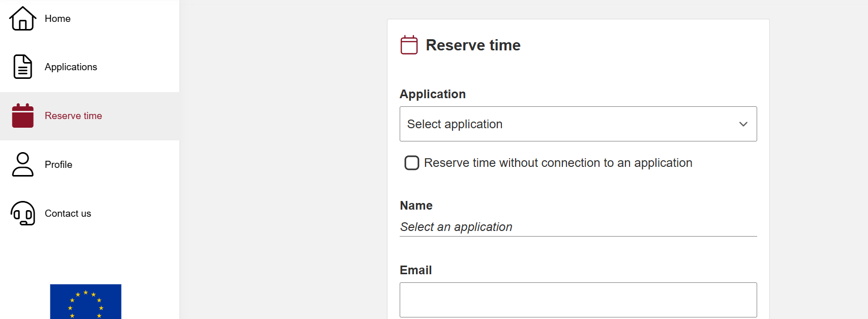Viewport: 868px width, 319px height.
Task: Open Applications from the sidebar menu
Action: coord(71,67)
